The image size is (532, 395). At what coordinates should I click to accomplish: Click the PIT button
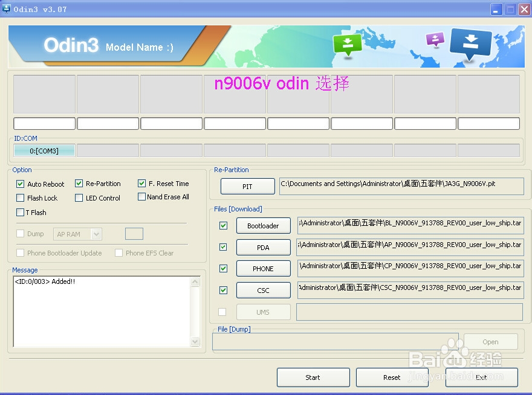[x=248, y=187]
